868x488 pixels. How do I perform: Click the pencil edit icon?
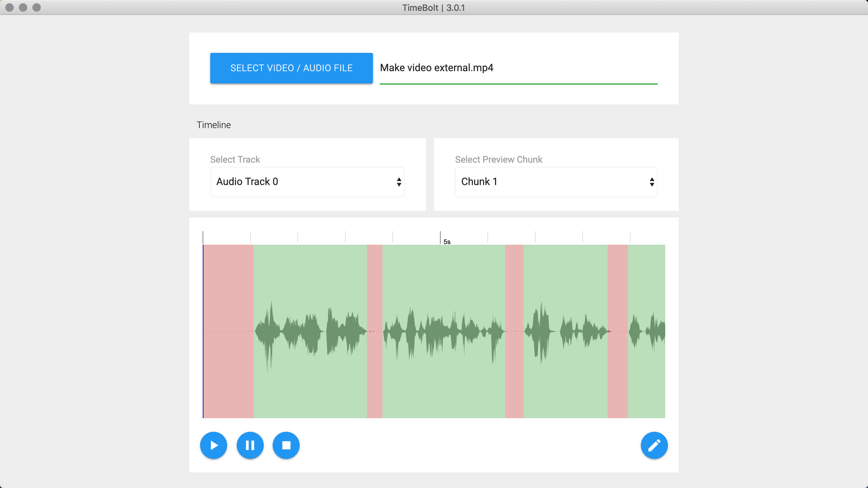(654, 445)
